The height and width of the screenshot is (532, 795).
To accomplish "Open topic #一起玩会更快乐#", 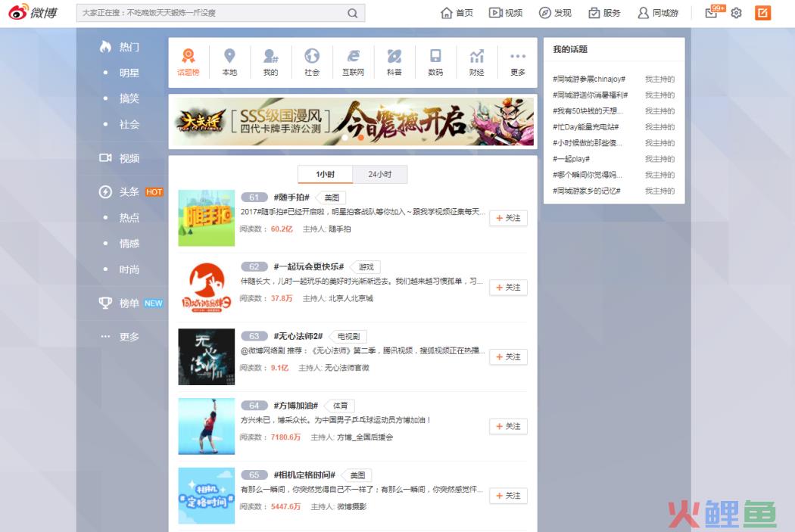I will (x=309, y=266).
